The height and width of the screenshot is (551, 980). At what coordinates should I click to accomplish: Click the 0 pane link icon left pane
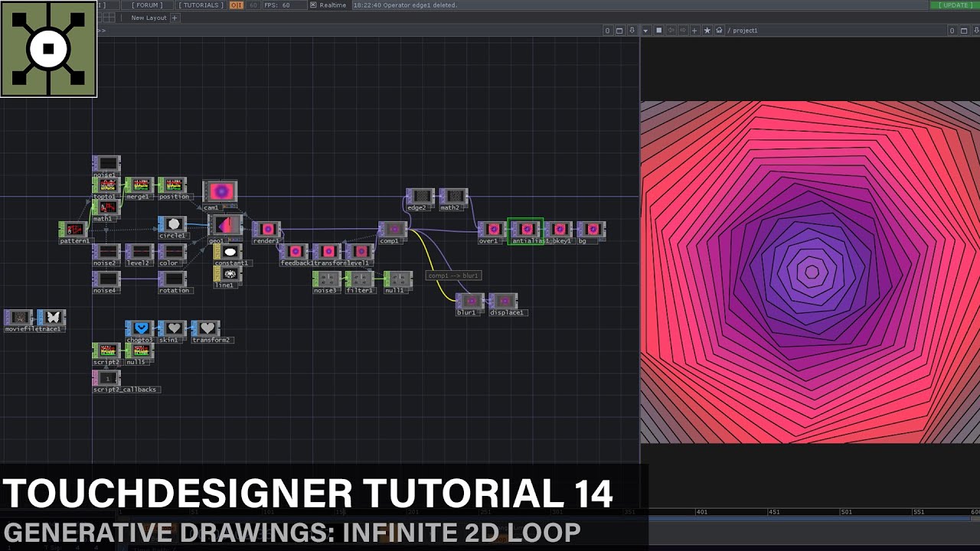point(607,31)
